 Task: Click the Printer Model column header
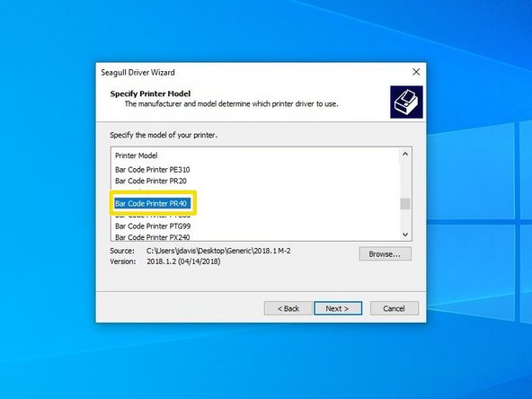coord(136,155)
